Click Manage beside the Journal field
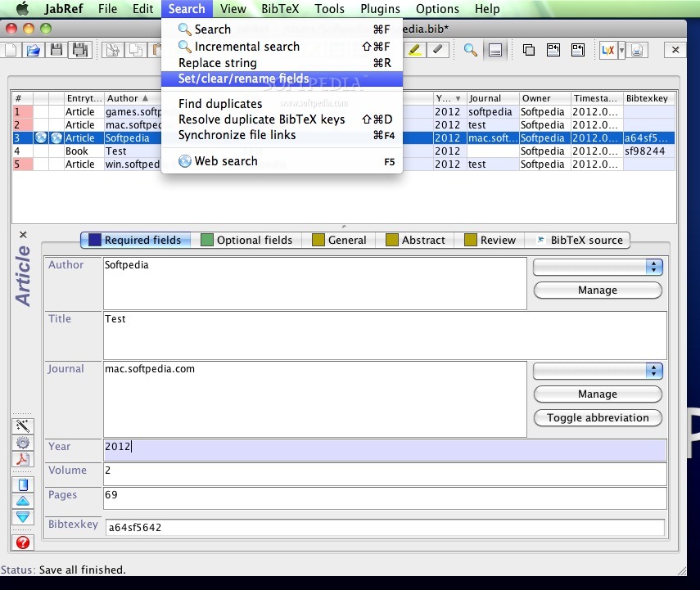This screenshot has width=700, height=590. [598, 394]
